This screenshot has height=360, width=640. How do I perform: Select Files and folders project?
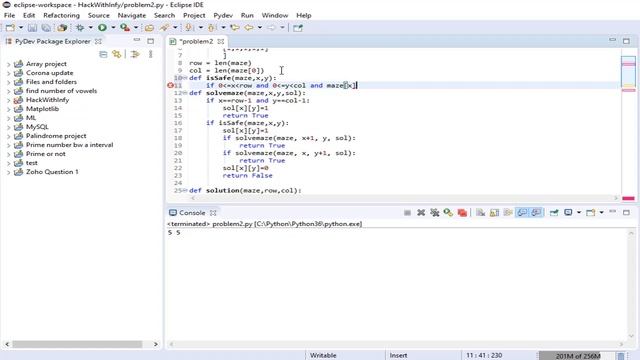[x=51, y=82]
